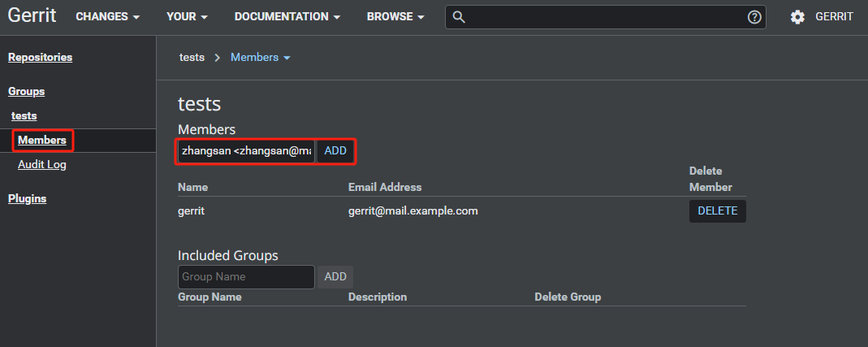Click the GERRIT account name
Image resolution: width=868 pixels, height=347 pixels.
point(834,17)
